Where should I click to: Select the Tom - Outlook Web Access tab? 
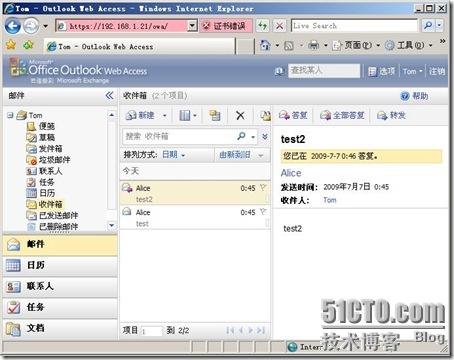139,46
